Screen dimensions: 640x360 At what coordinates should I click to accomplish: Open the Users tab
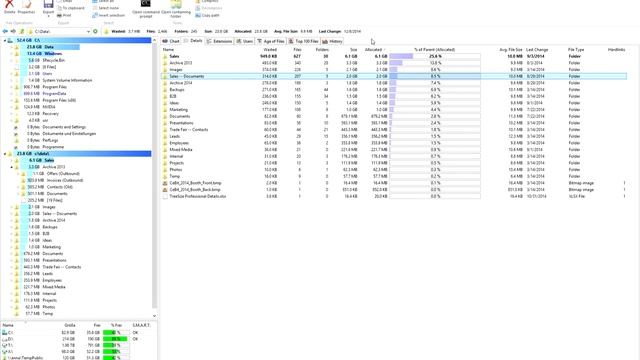pyautogui.click(x=244, y=41)
